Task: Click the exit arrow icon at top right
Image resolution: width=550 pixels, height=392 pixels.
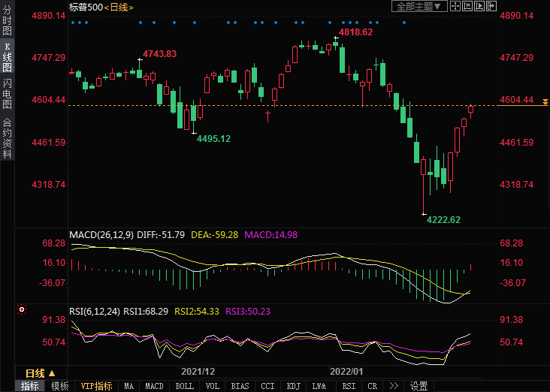Action: [492, 6]
